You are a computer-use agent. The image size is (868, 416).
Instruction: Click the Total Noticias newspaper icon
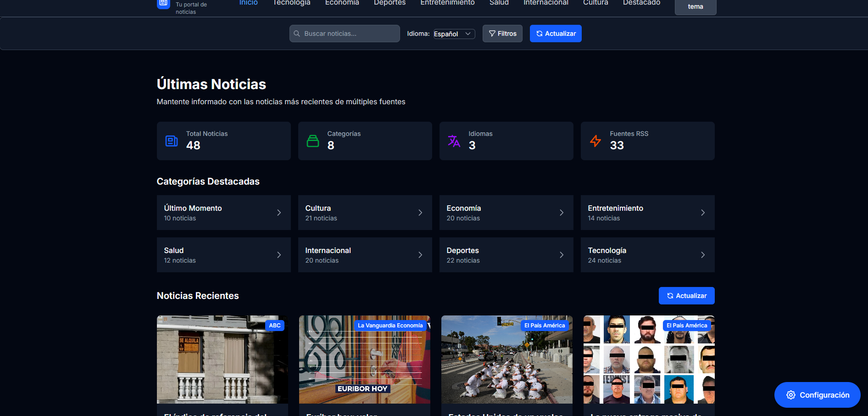point(171,141)
